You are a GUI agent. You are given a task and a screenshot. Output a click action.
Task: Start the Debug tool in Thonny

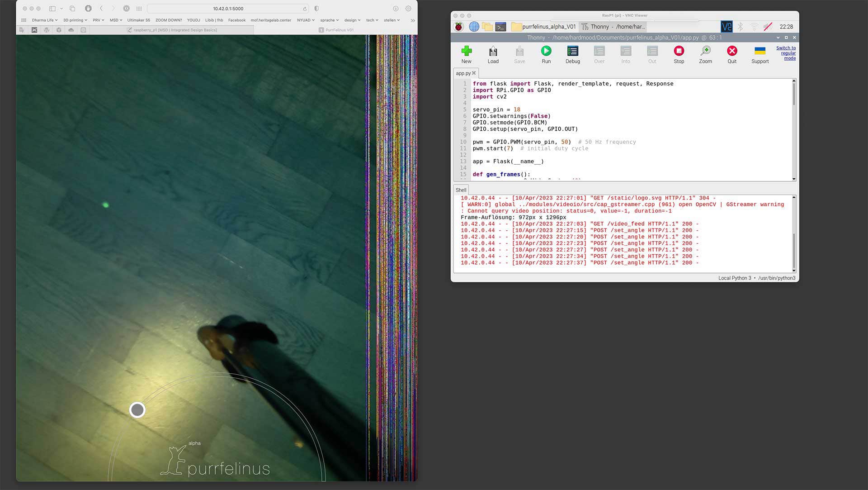coord(572,51)
